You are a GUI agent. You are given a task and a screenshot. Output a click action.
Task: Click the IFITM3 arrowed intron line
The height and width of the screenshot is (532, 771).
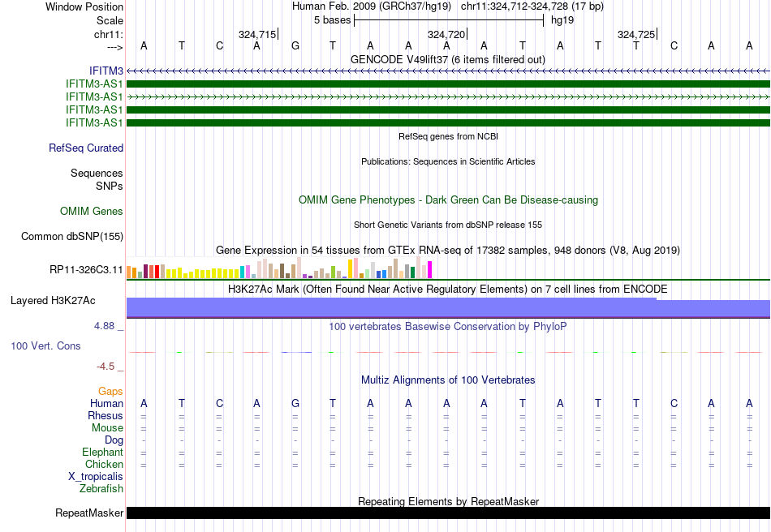449,71
